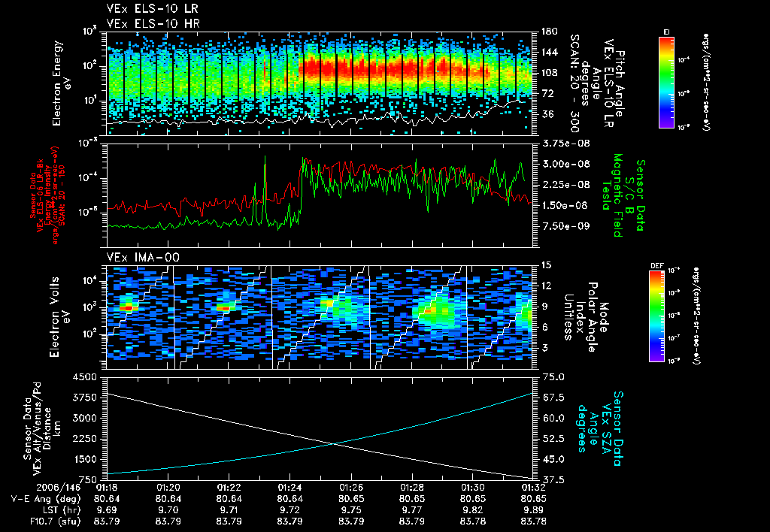Click the SZA axis tick 52.5
This screenshot has width=770, height=532.
(x=552, y=439)
